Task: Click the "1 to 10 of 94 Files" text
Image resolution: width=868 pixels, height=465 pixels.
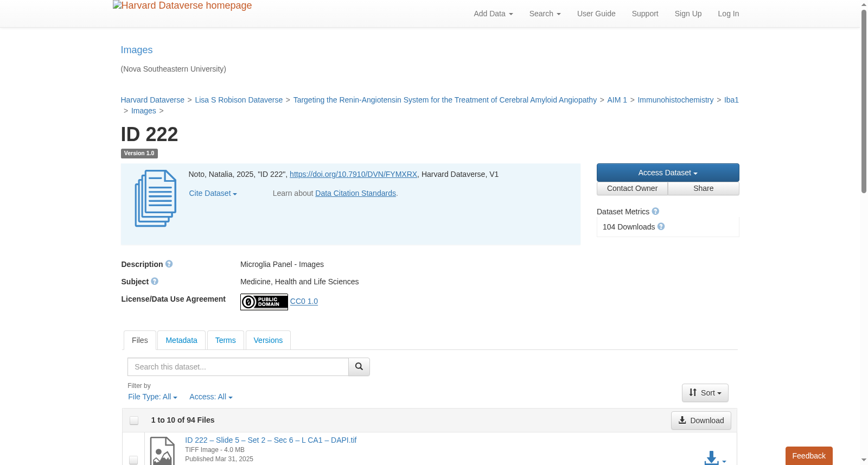Action: [x=183, y=420]
